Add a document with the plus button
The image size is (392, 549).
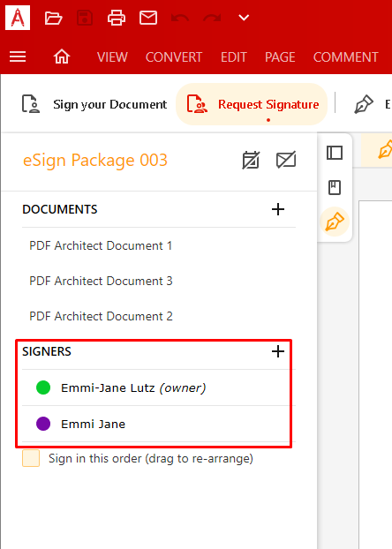tap(278, 209)
